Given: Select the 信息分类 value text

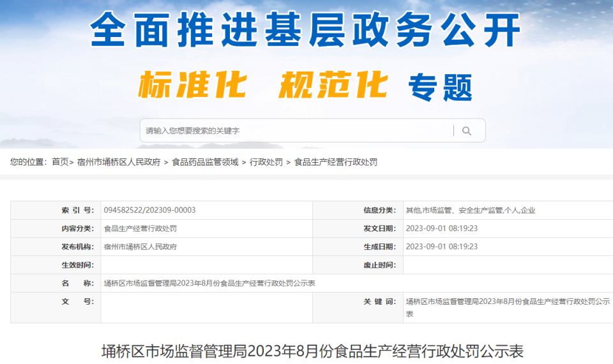Looking at the screenshot, I should 471,210.
